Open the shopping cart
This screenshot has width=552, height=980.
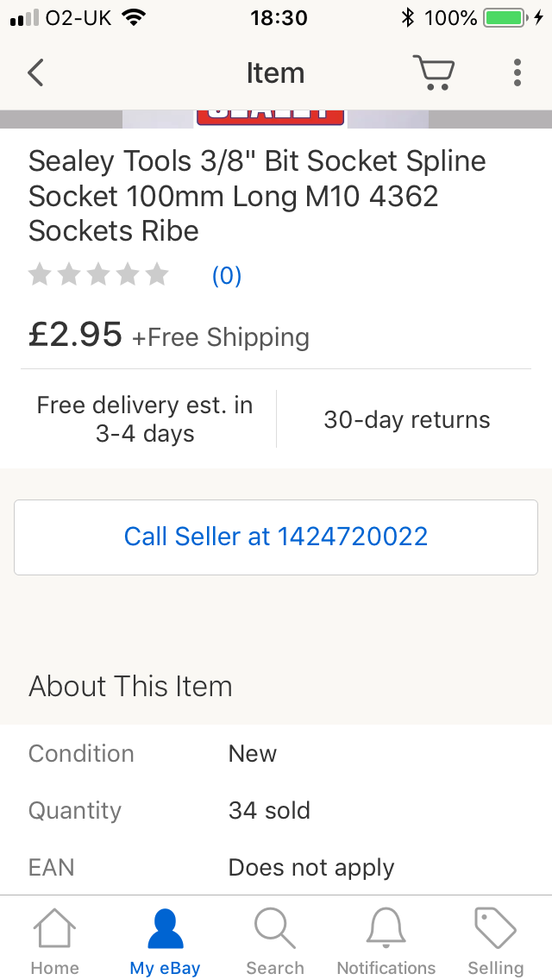[434, 72]
